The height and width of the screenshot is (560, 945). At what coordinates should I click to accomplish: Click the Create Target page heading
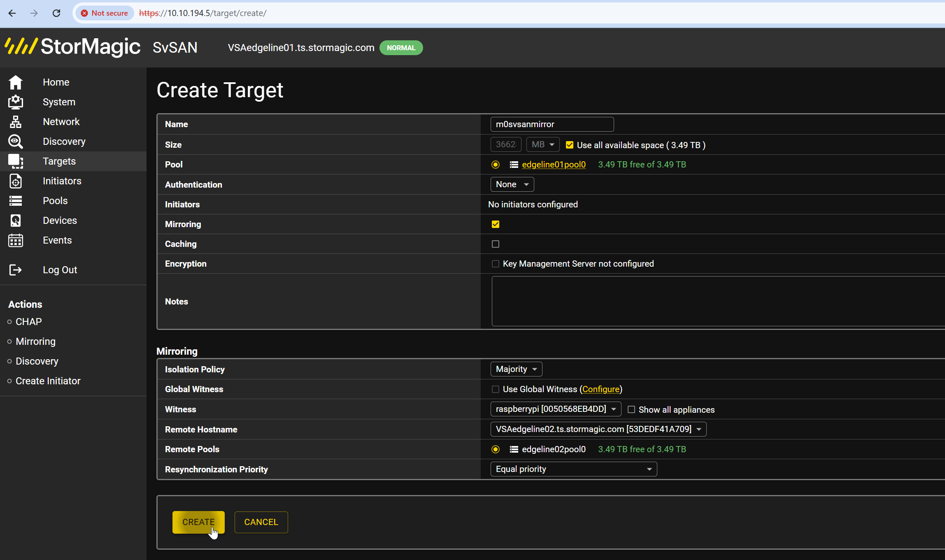[220, 90]
